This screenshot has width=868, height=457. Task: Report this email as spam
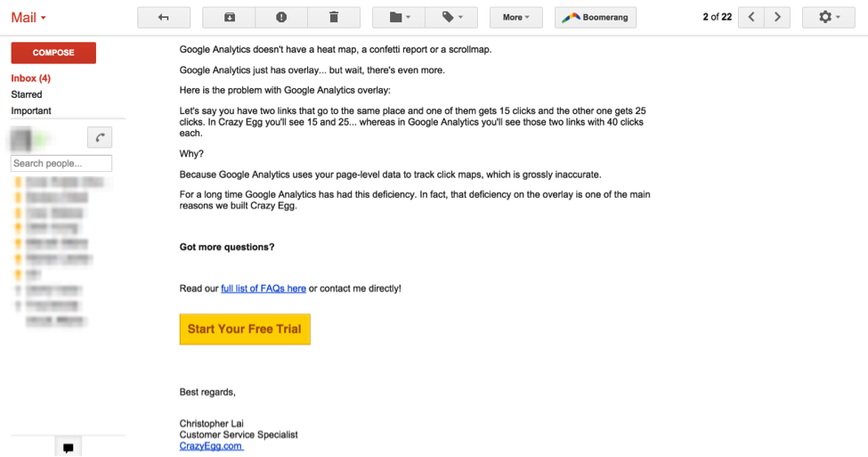(281, 17)
